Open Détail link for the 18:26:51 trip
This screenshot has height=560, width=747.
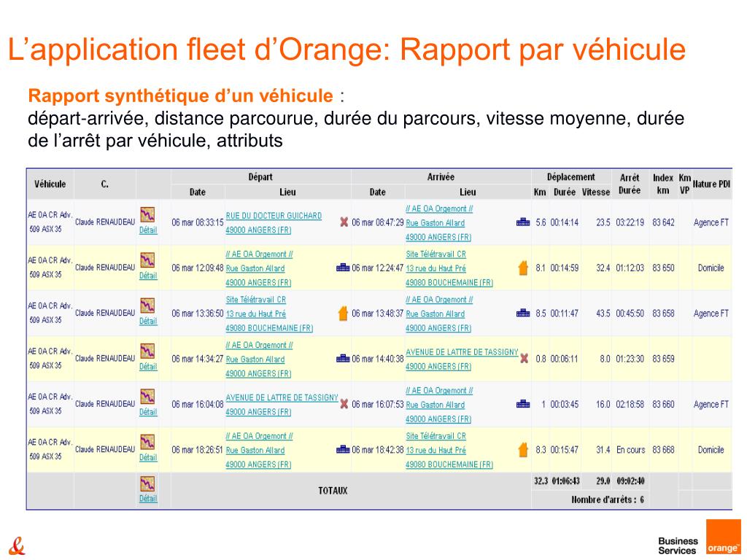tap(147, 458)
